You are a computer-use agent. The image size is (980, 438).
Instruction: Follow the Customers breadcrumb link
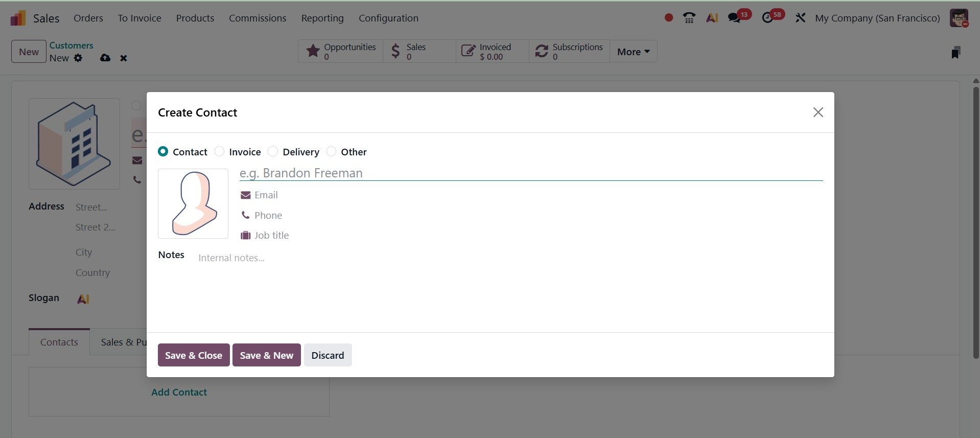coord(71,45)
